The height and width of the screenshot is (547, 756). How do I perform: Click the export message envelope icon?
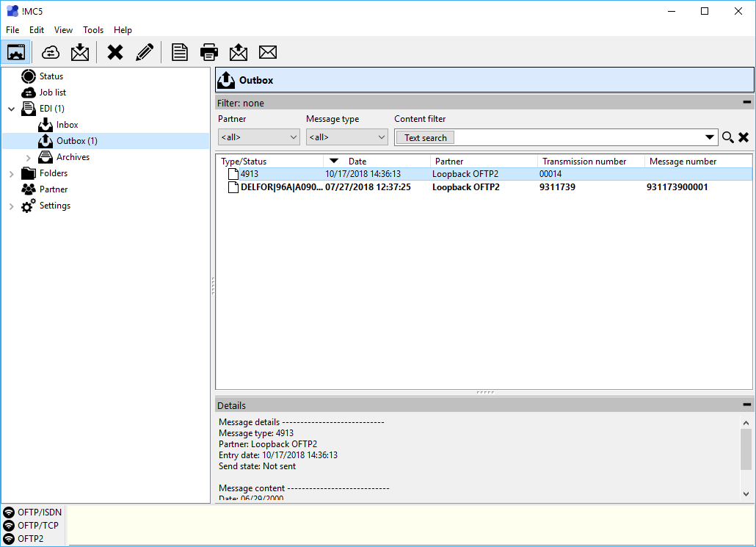click(x=239, y=52)
